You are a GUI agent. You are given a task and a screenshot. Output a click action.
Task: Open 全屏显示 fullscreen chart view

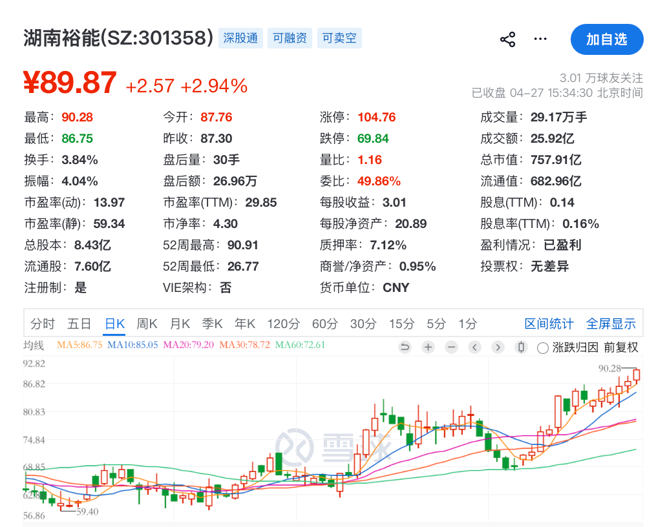tap(610, 323)
